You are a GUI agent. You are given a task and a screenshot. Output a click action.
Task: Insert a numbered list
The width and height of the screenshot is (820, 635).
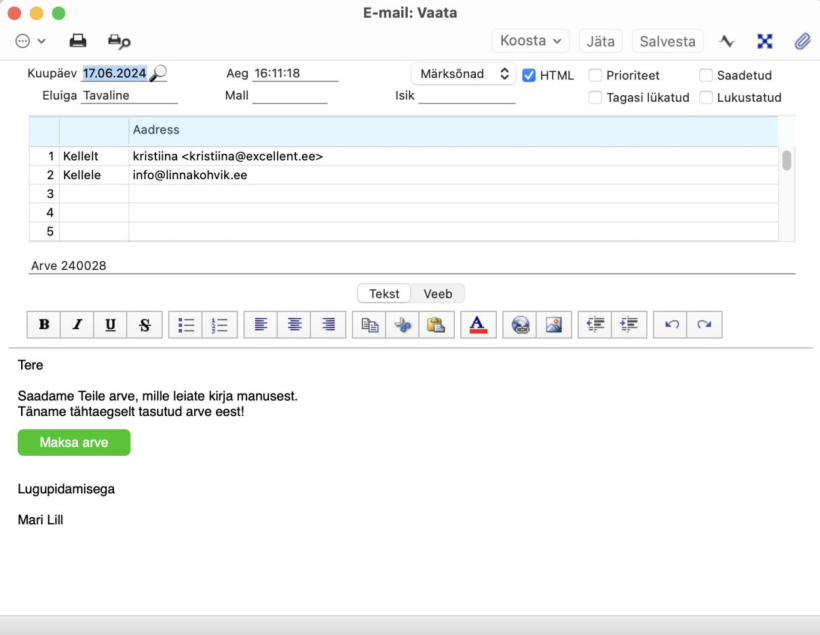[x=220, y=325]
